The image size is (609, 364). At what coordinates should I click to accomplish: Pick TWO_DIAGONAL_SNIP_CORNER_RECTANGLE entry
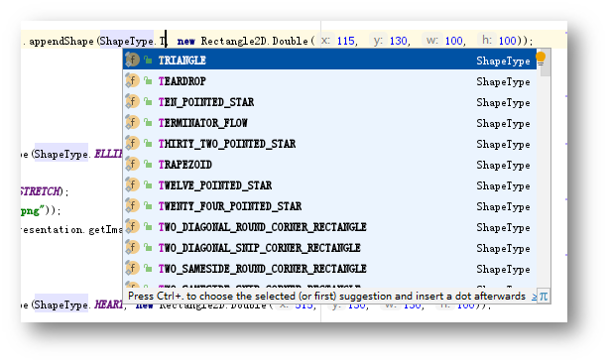point(329,248)
